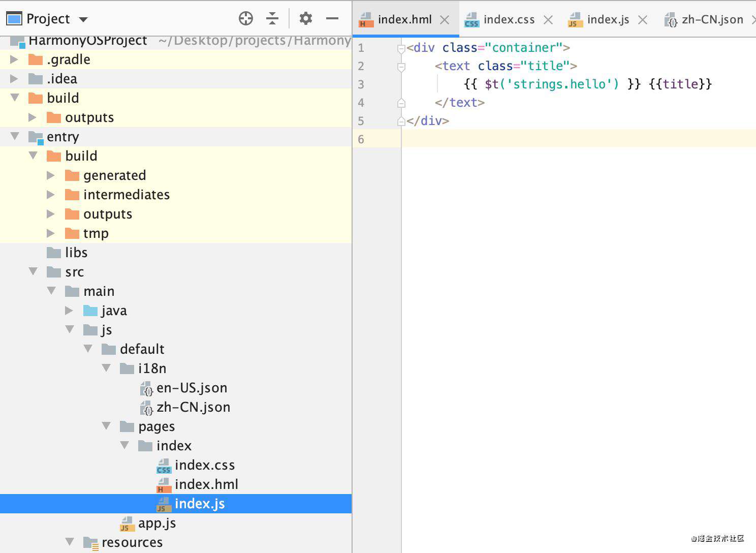Click fold end marker at line 4
This screenshot has height=553, width=756.
(x=401, y=103)
